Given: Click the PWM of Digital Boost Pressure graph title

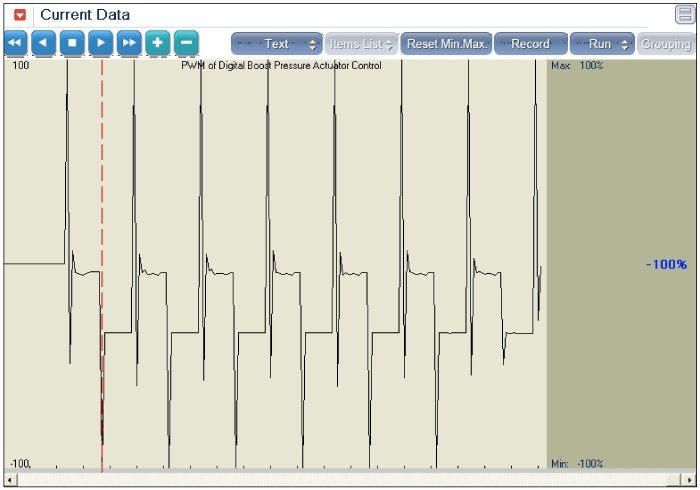Looking at the screenshot, I should (x=281, y=66).
